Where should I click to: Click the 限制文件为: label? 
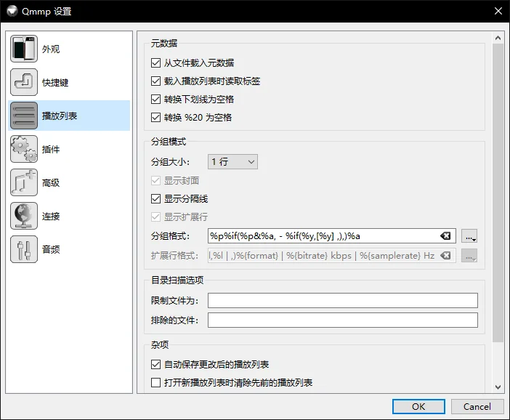[174, 301]
